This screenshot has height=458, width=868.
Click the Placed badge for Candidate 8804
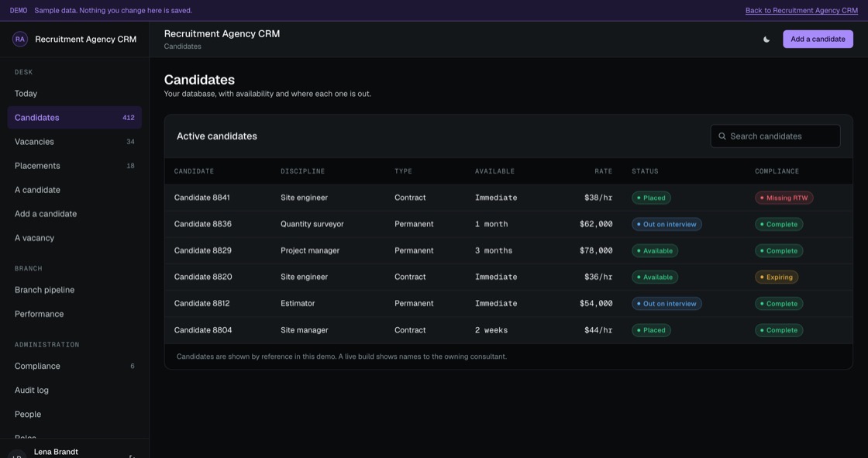[651, 330]
